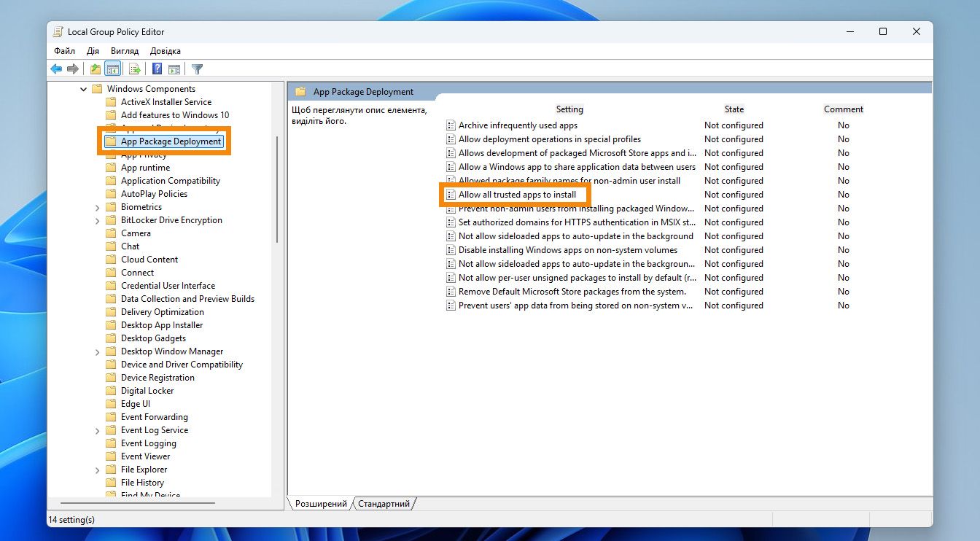This screenshot has width=980, height=541.
Task: Select Data Collection and Preview Builds
Action: pyautogui.click(x=187, y=299)
